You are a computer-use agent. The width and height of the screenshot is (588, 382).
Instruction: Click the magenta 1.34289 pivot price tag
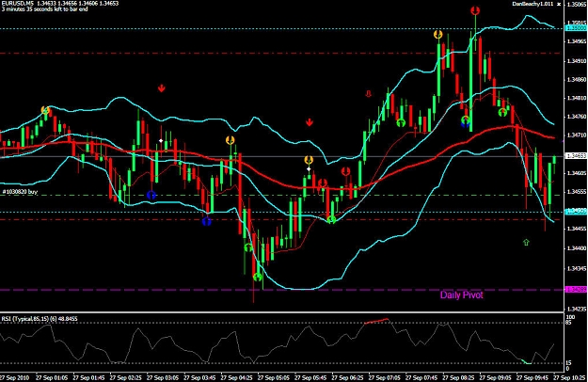[576, 290]
